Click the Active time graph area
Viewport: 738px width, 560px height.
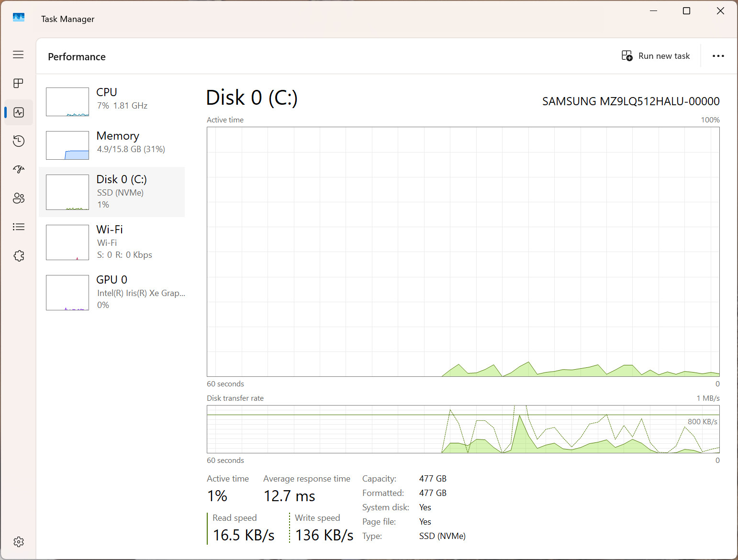[463, 252]
